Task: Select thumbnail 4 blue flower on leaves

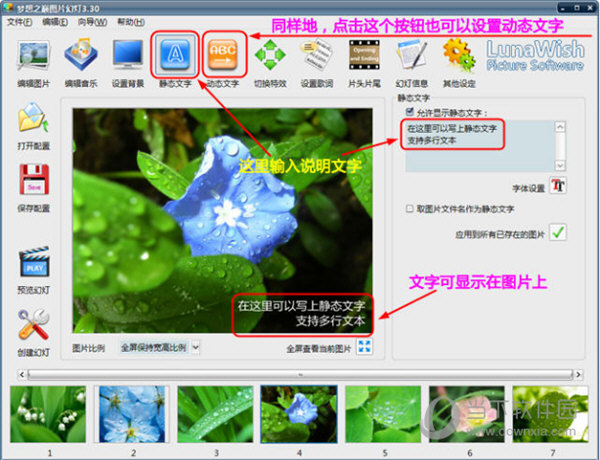Action: [299, 414]
